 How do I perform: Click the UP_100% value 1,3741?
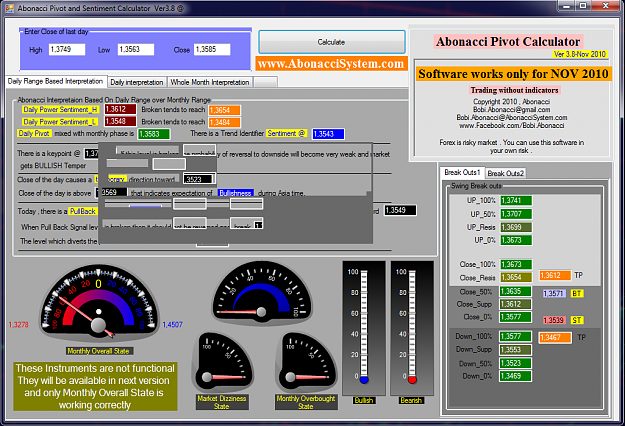(516, 200)
